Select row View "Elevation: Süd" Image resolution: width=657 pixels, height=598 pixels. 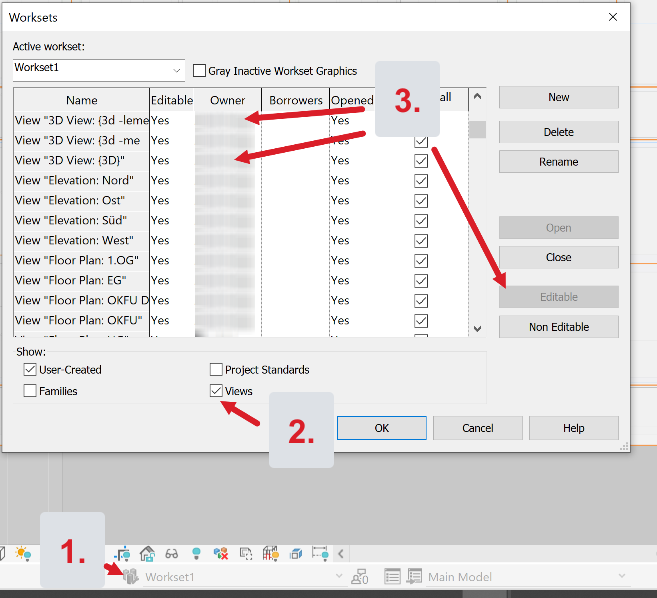pyautogui.click(x=82, y=220)
